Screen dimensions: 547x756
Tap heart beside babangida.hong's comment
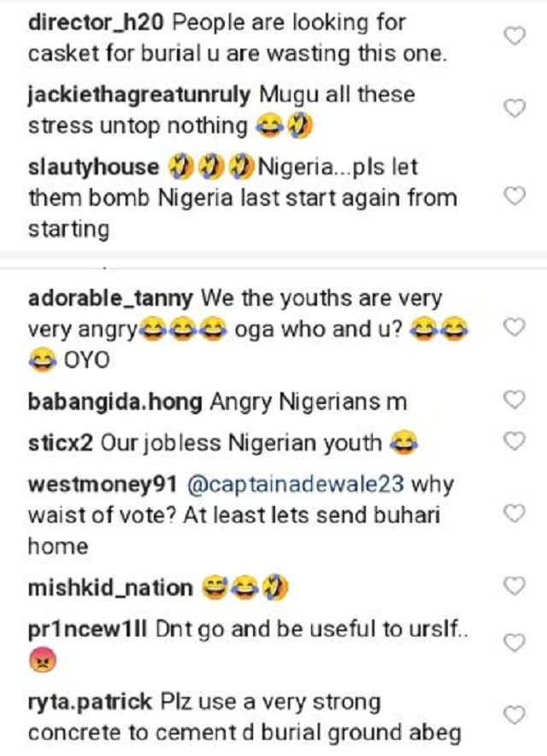pyautogui.click(x=513, y=399)
